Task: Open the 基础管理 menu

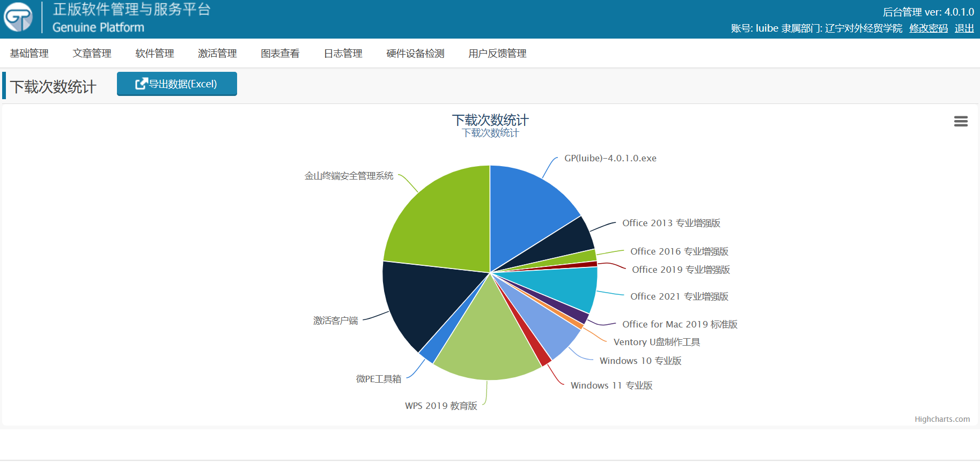Action: click(30, 54)
